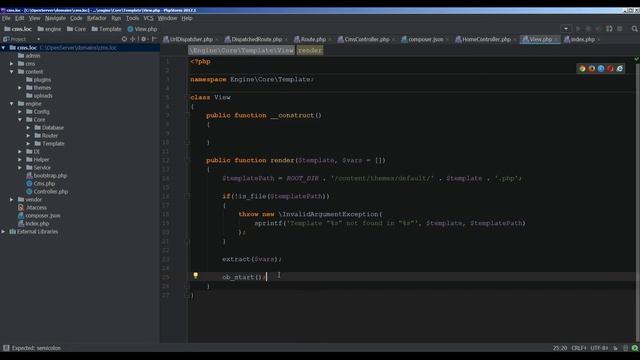Collapse the cms.loc root node
This screenshot has width=640, height=360.
[4, 48]
